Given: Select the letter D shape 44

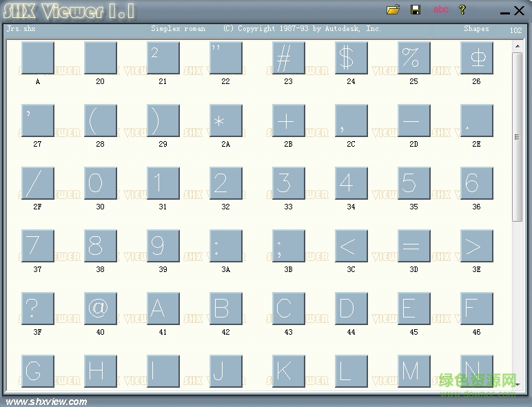Looking at the screenshot, I should point(351,309).
